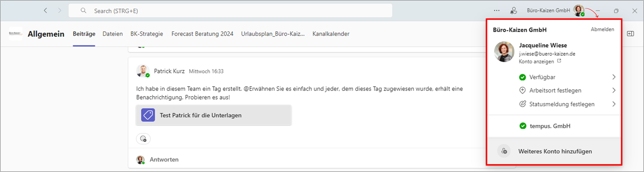Open the Test Patrick für die Unterlagen card
The width and height of the screenshot is (644, 172).
[213, 115]
